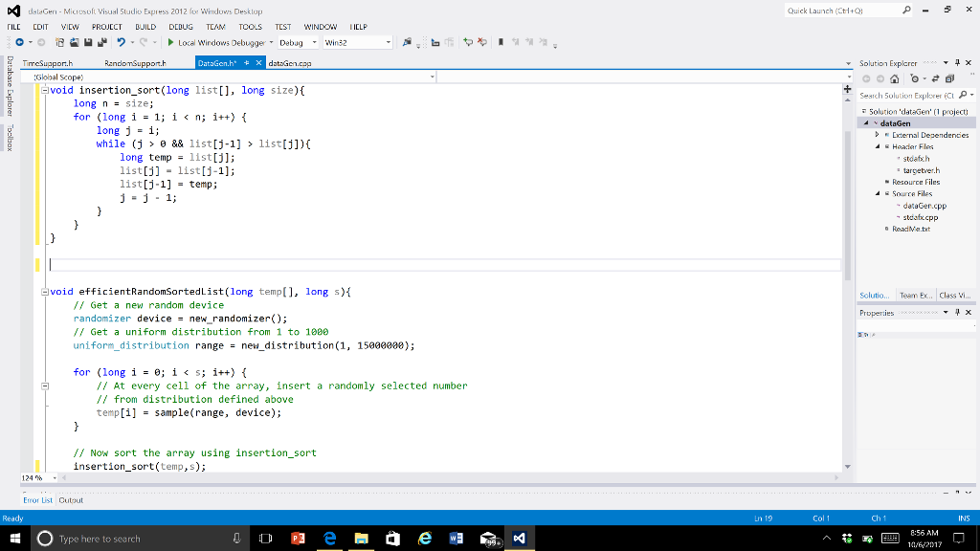The width and height of the screenshot is (980, 551).
Task: Collapse the efficientRandomSortedList function outline
Action: (x=44, y=291)
